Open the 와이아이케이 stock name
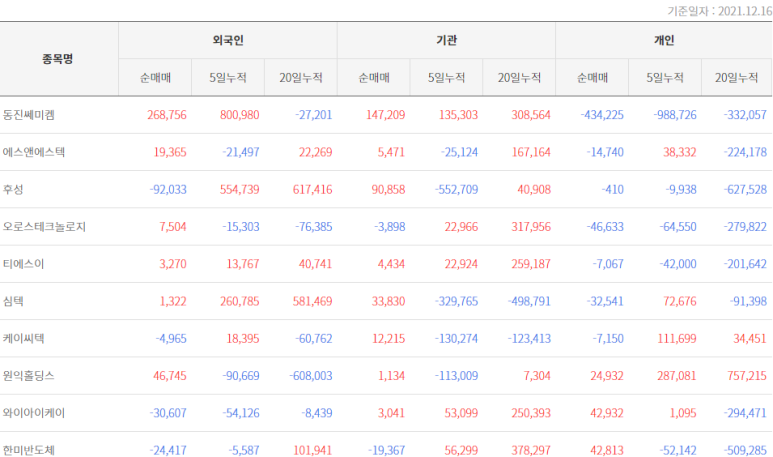773x457 pixels. (x=34, y=413)
